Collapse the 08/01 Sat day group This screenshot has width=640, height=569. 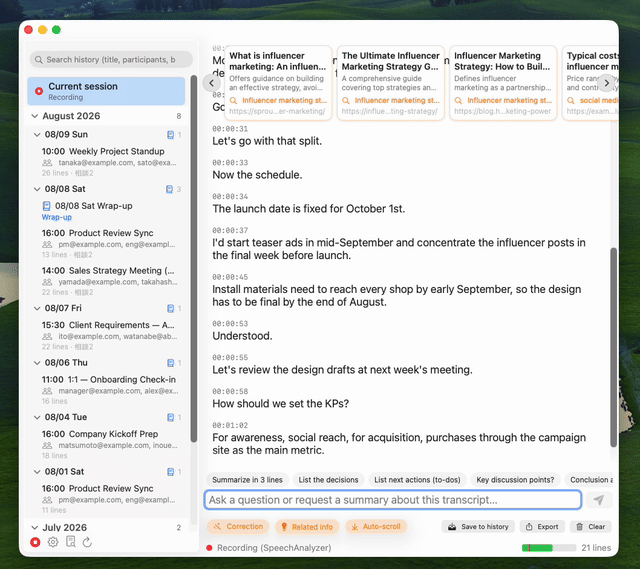pos(37,472)
